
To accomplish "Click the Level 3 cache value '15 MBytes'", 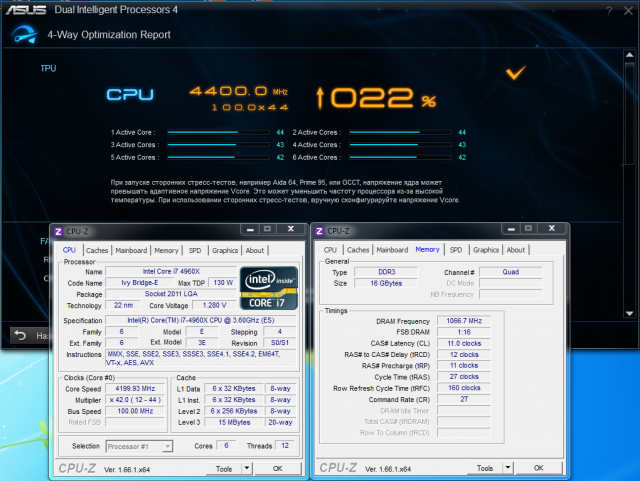I will [234, 422].
